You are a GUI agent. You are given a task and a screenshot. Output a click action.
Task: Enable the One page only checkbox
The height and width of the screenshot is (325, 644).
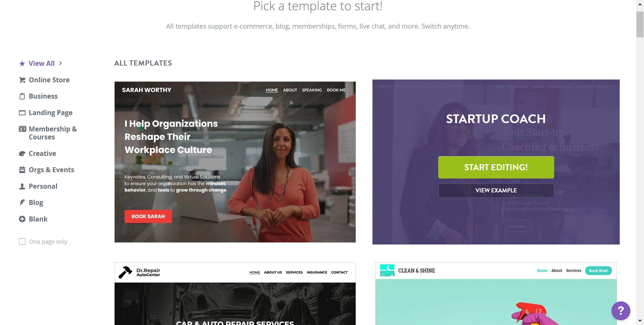pos(22,242)
